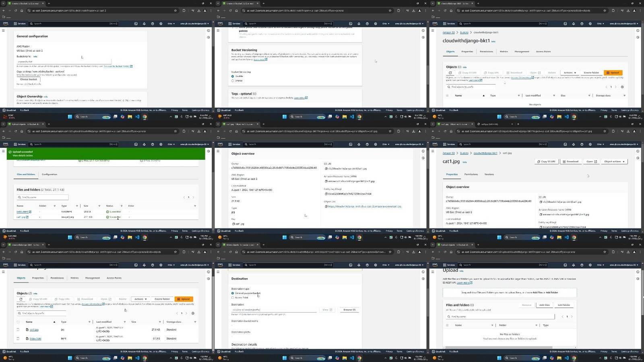Screen dimensions: 644x362
Task: Open File Explorer in taskbar below Upload succeeded
Action: (x=130, y=237)
